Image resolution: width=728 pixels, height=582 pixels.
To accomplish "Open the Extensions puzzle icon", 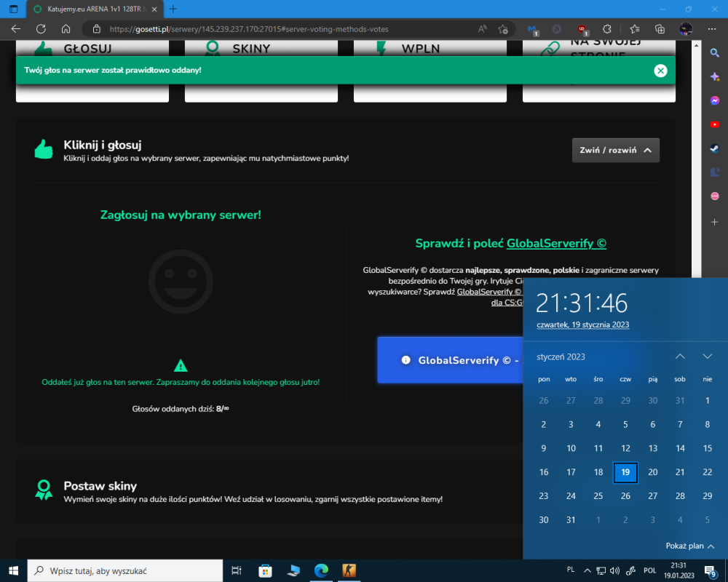I will [607, 29].
